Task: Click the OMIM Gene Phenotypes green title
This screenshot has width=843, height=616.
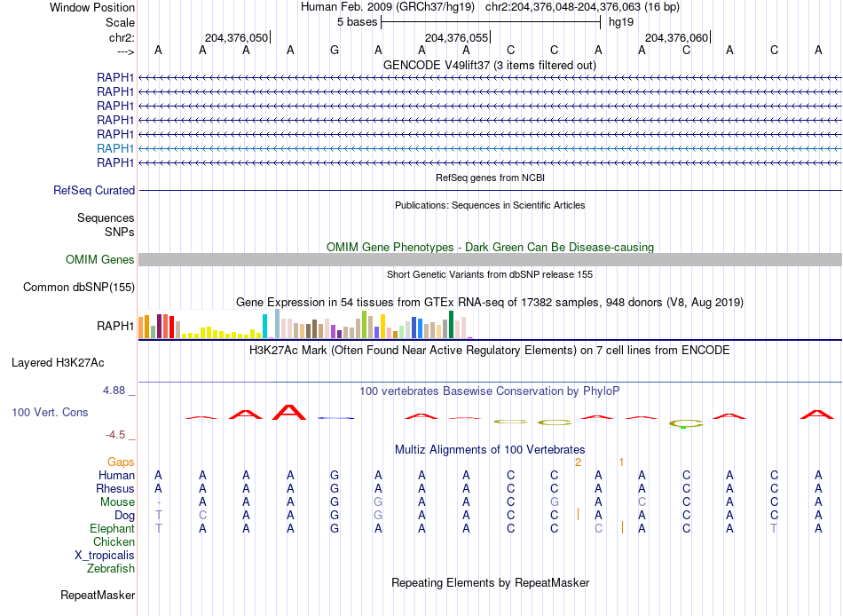Action: point(491,248)
